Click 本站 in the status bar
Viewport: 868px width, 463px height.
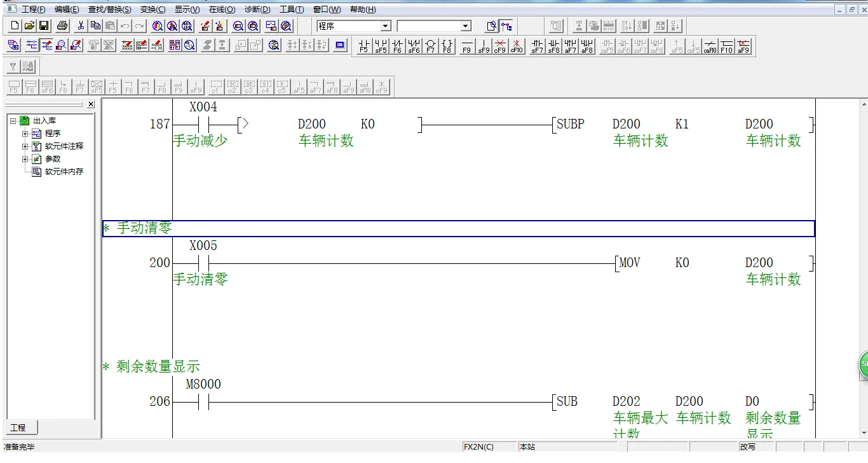(x=527, y=447)
